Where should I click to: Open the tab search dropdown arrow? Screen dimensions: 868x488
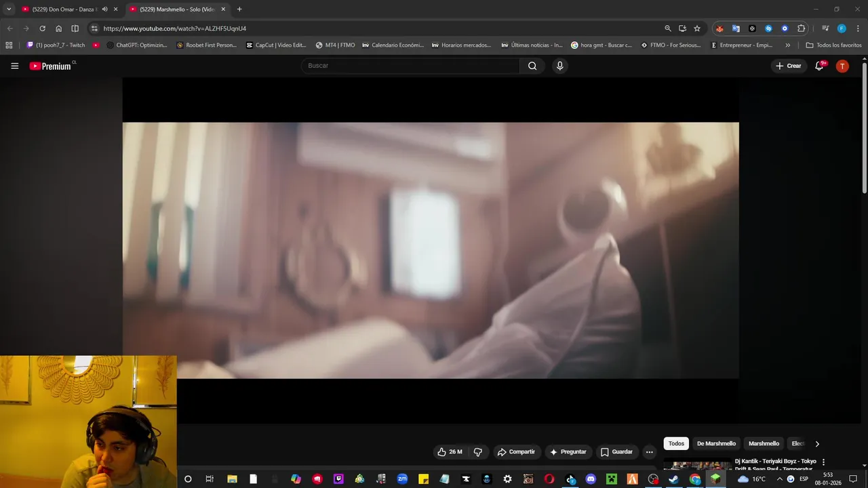tap(9, 9)
